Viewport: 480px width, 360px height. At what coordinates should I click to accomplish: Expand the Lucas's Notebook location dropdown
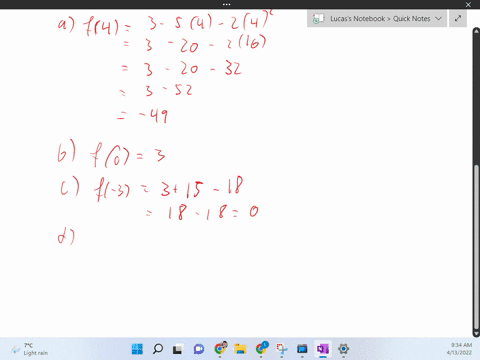438,19
